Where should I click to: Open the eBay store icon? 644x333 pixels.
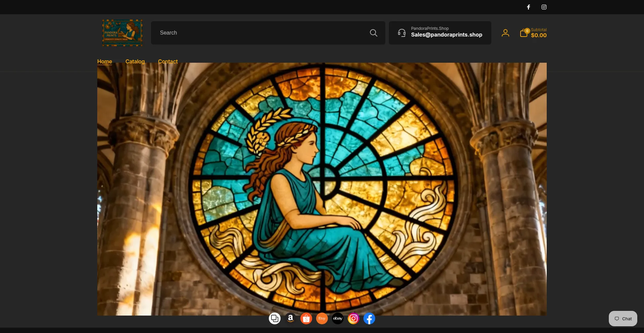tap(338, 318)
